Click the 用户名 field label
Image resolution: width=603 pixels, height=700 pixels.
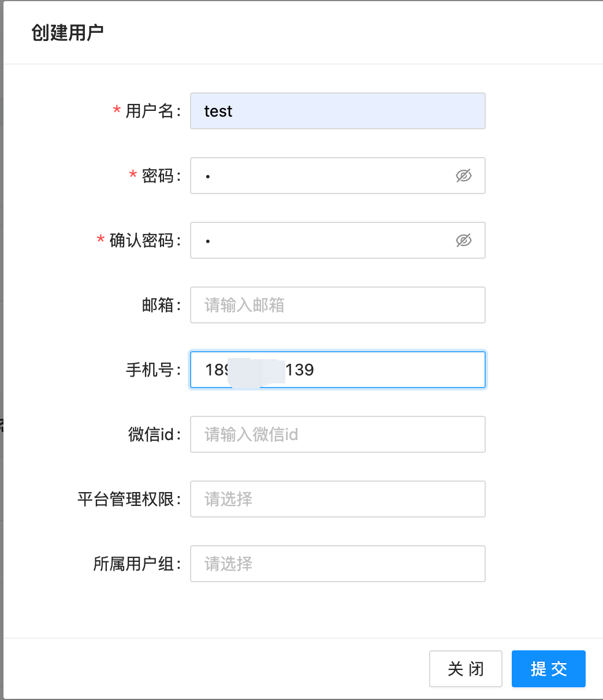(x=150, y=111)
